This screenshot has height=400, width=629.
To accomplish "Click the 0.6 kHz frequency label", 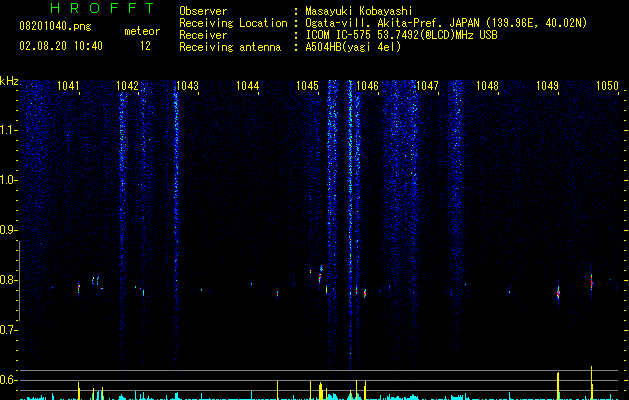I will 8,380.
